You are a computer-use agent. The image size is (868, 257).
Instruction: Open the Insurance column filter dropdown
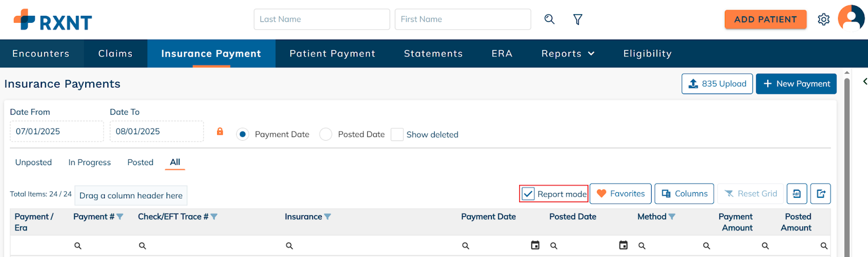(328, 217)
